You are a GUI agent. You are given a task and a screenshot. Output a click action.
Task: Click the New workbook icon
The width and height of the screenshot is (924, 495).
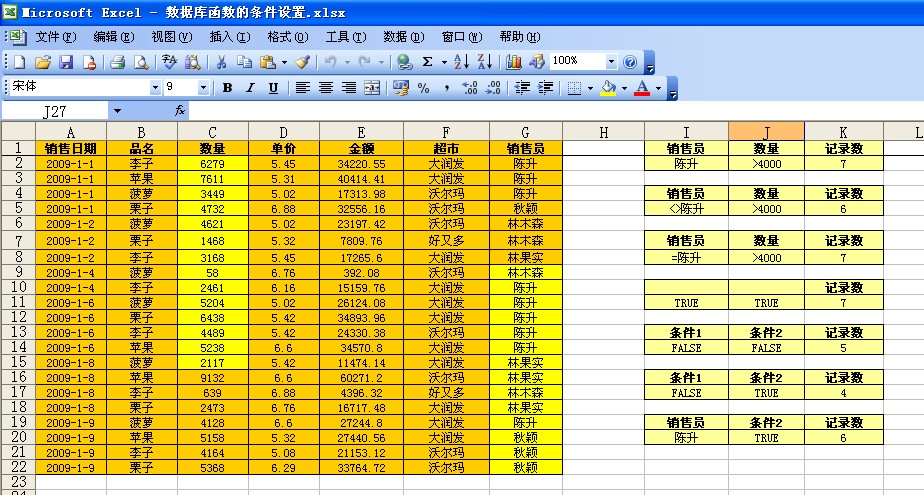coord(19,62)
